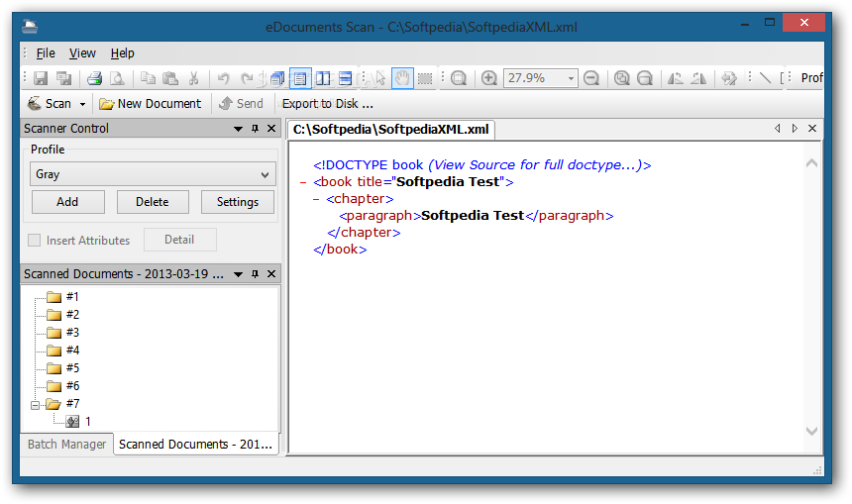Open the Scan button dropdown arrow
The width and height of the screenshot is (852, 504).
(82, 104)
